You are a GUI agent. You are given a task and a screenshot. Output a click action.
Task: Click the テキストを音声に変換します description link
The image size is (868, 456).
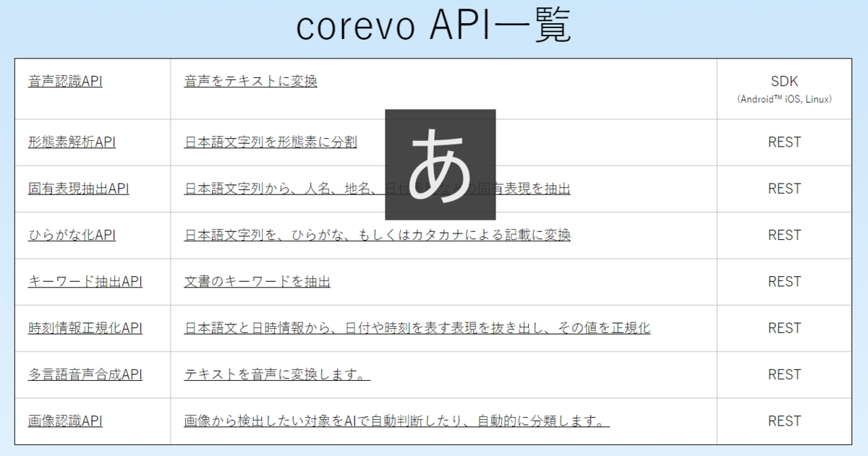coord(277,374)
